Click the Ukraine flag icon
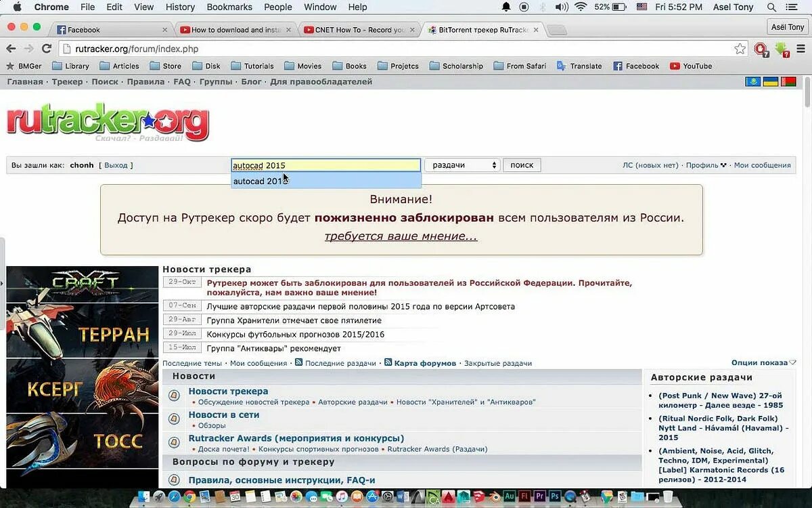This screenshot has height=508, width=812. [770, 82]
